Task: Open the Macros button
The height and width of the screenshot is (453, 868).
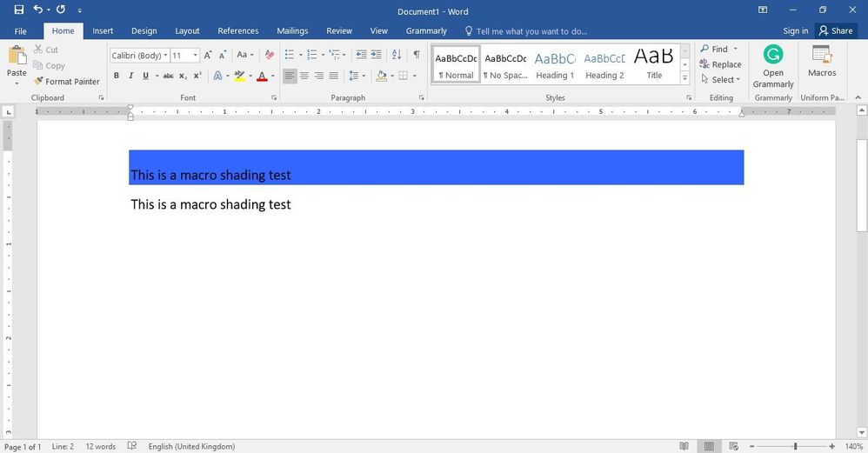Action: point(822,62)
